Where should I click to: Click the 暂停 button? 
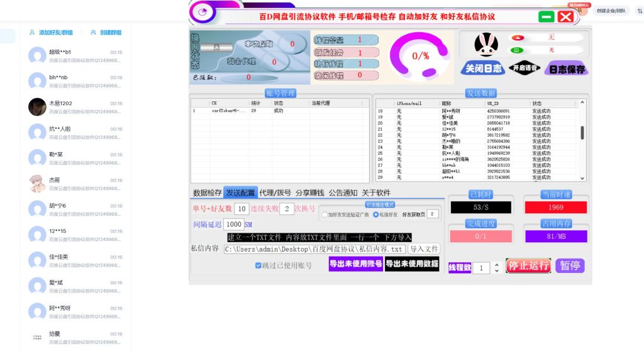point(570,265)
